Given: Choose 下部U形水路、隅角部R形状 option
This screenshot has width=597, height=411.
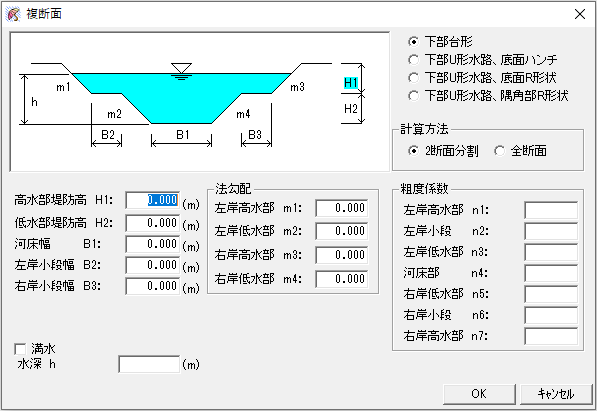Looking at the screenshot, I should (488, 95).
